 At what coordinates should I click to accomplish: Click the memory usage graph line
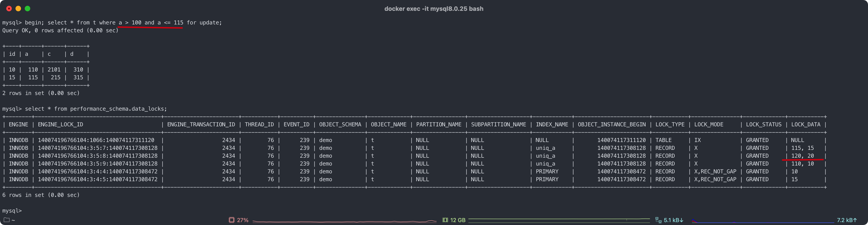[x=559, y=220]
